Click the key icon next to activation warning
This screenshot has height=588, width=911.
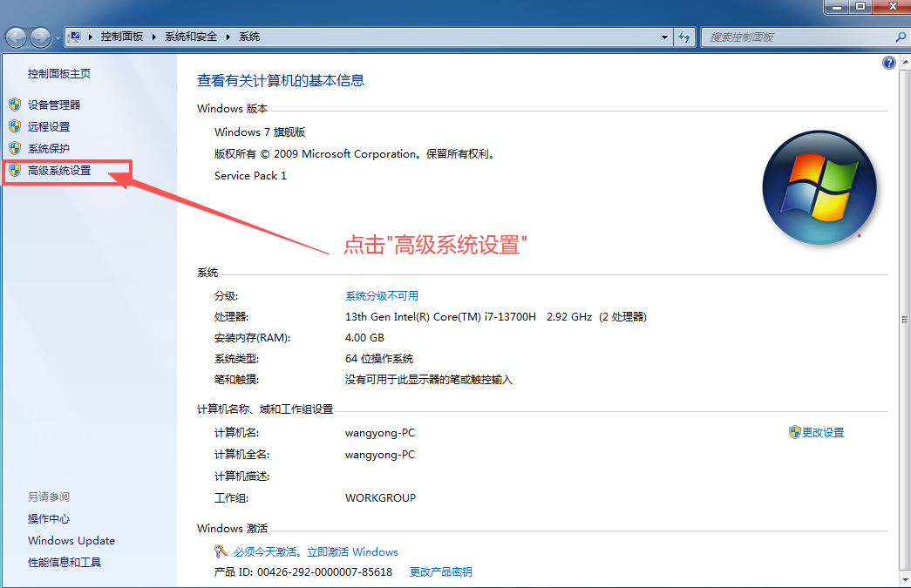tap(220, 551)
